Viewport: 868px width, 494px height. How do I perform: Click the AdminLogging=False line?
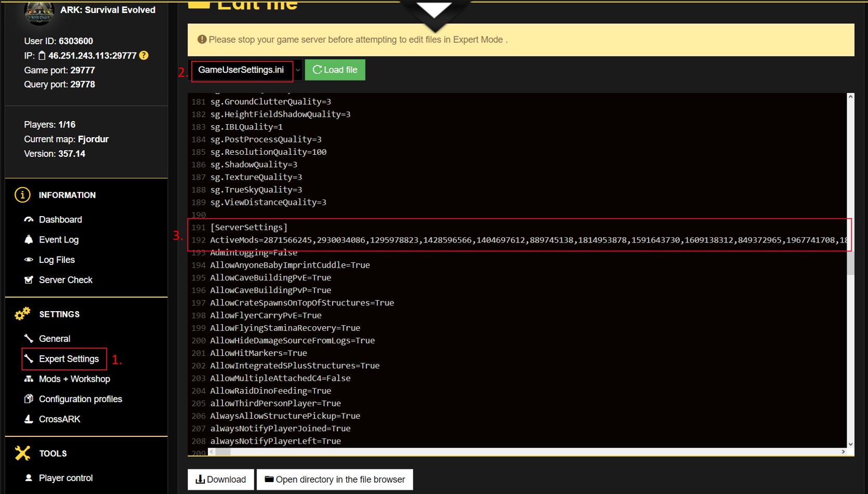(x=254, y=252)
